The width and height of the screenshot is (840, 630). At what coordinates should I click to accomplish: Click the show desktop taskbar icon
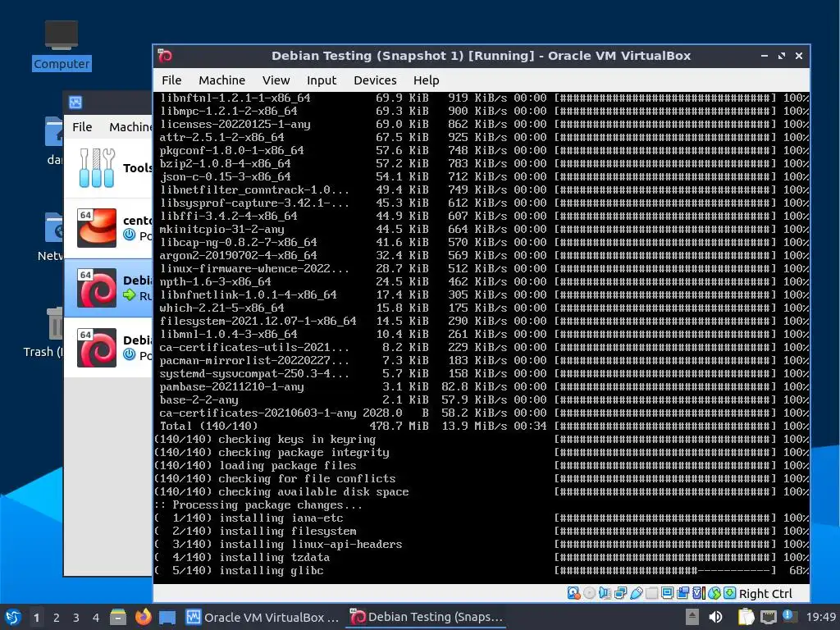167,617
